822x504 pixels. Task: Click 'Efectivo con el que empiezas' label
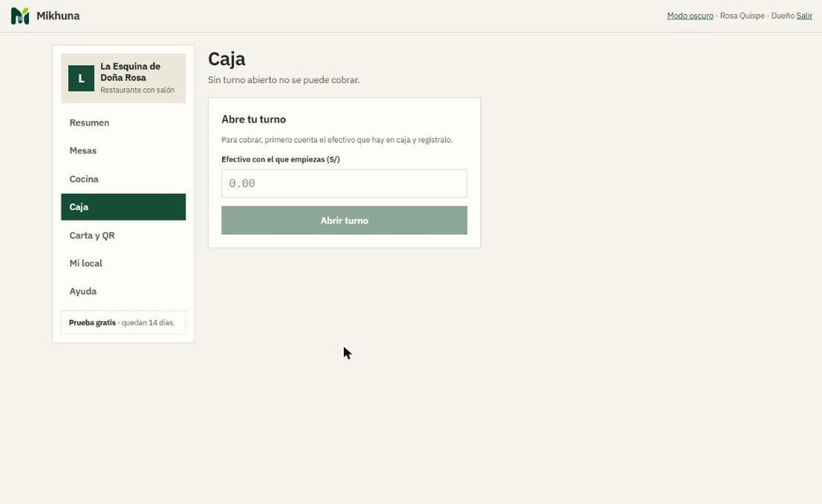(x=280, y=159)
